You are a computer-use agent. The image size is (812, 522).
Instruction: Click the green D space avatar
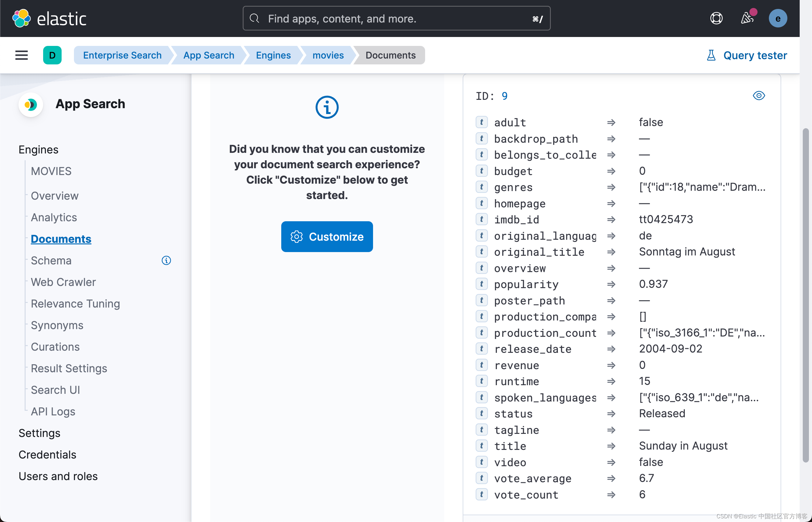pyautogui.click(x=52, y=55)
